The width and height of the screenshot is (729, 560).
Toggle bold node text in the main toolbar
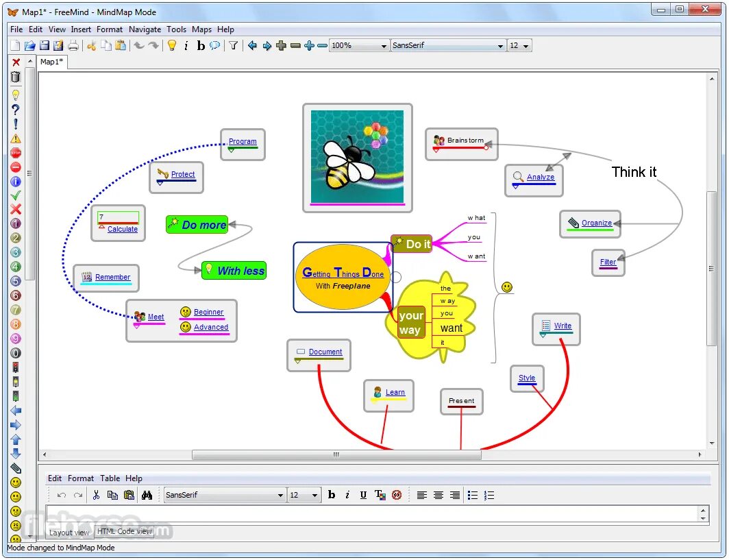coord(201,45)
